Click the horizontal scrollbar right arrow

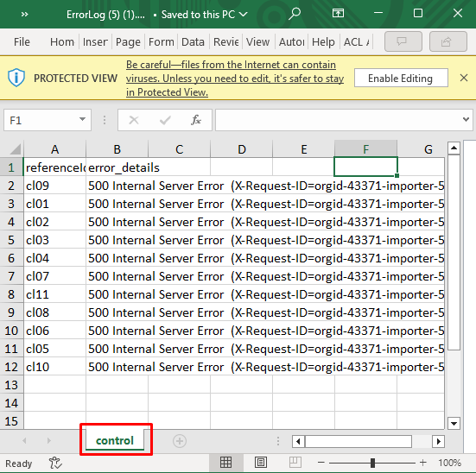(438, 441)
